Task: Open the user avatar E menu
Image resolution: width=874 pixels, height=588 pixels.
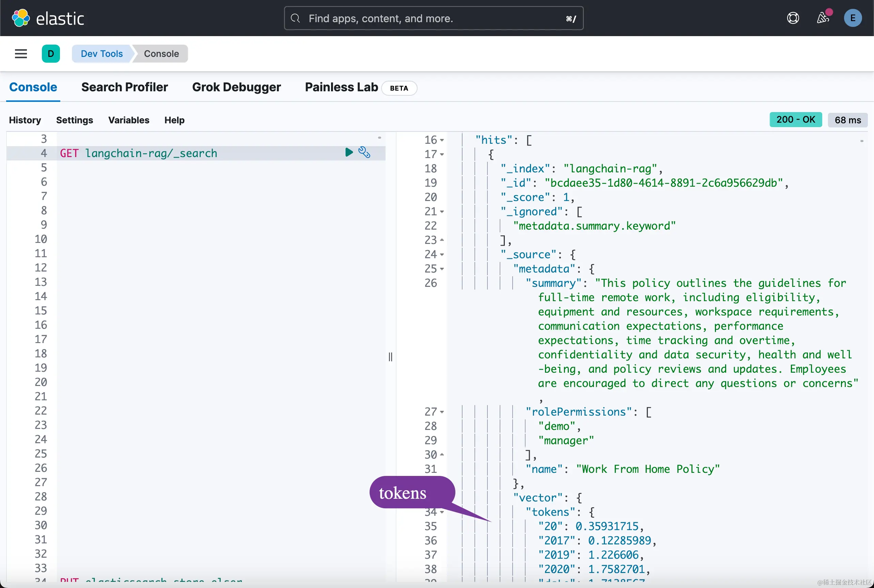Action: [852, 18]
